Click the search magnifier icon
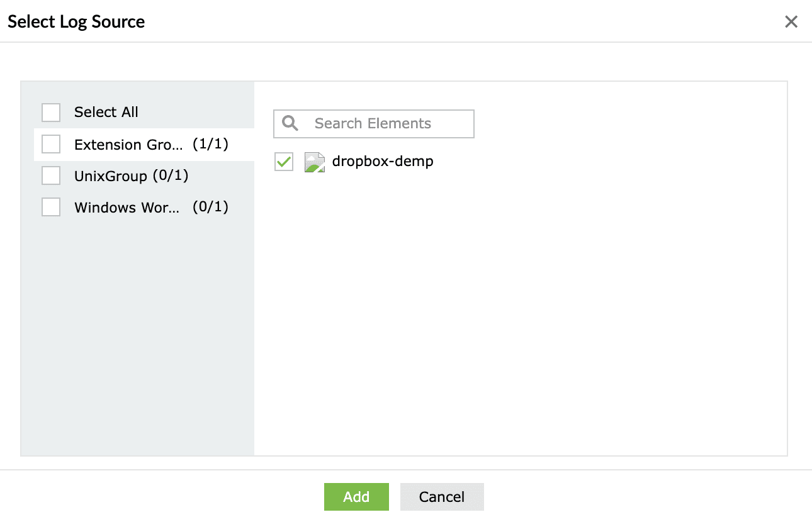The height and width of the screenshot is (522, 812). [x=290, y=123]
